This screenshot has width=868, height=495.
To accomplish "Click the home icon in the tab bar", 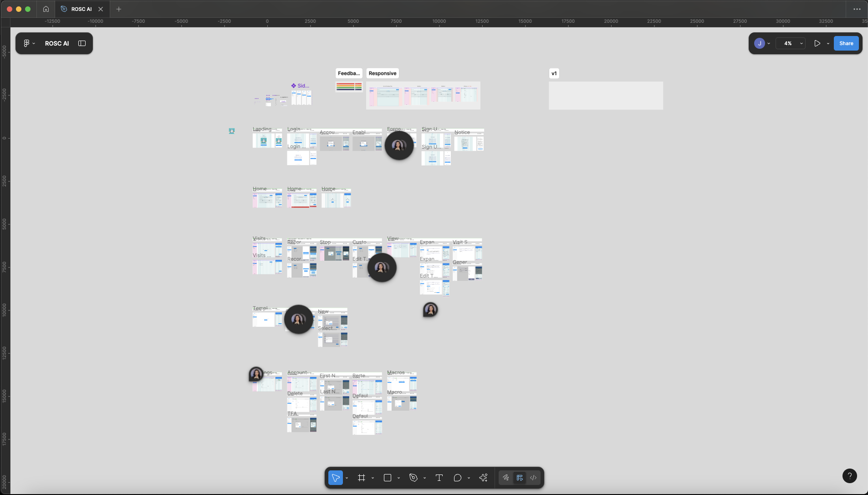I will click(x=46, y=9).
